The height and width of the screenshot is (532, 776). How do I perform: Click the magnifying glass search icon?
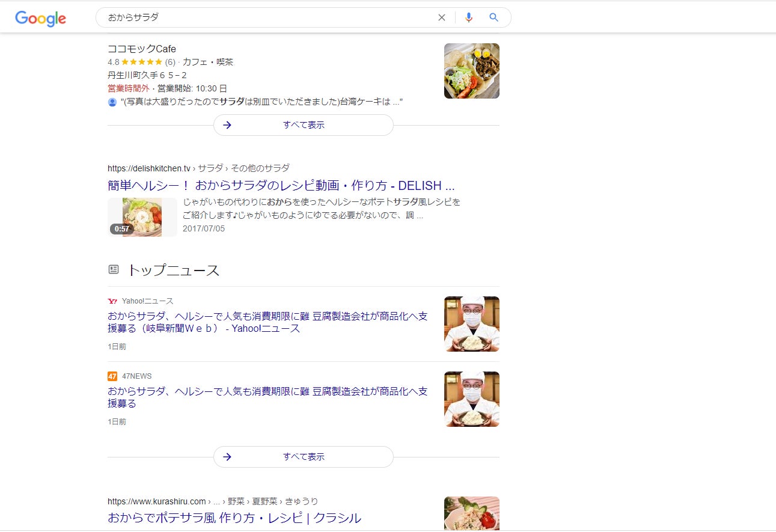coord(494,17)
